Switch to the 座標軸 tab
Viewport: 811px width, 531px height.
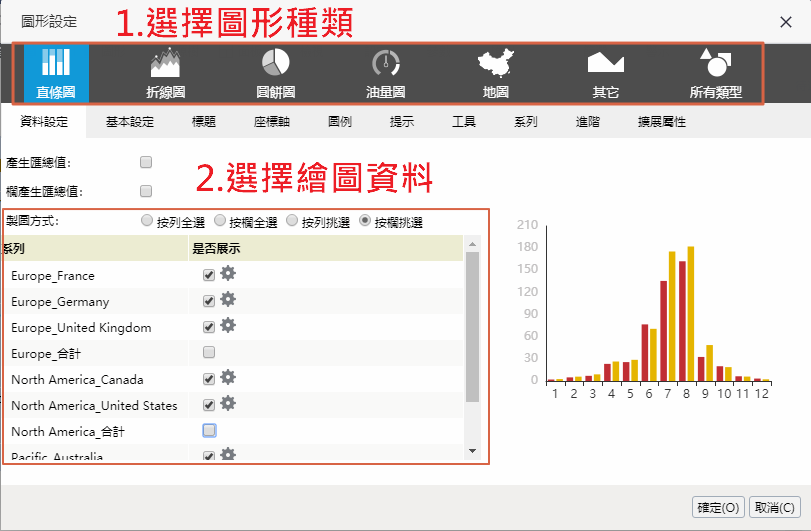coord(271,122)
